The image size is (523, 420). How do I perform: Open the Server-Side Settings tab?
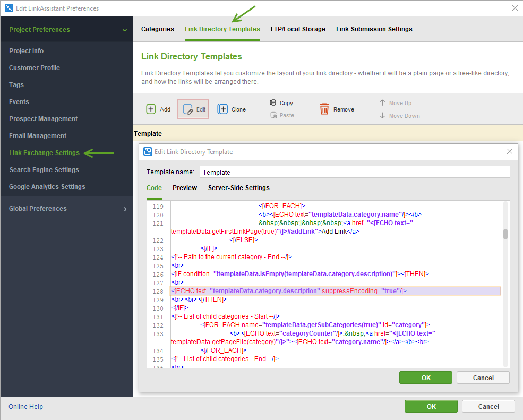pyautogui.click(x=238, y=188)
